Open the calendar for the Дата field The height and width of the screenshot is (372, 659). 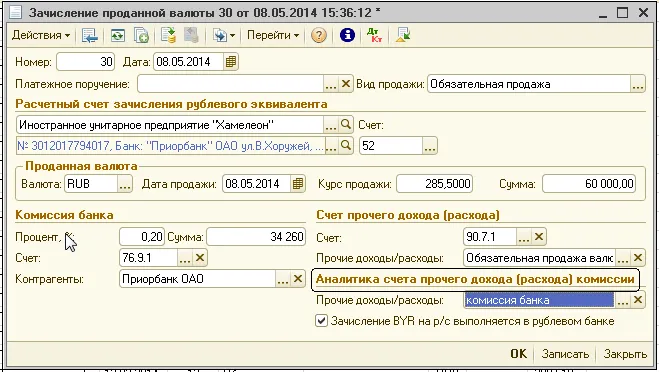[230, 62]
